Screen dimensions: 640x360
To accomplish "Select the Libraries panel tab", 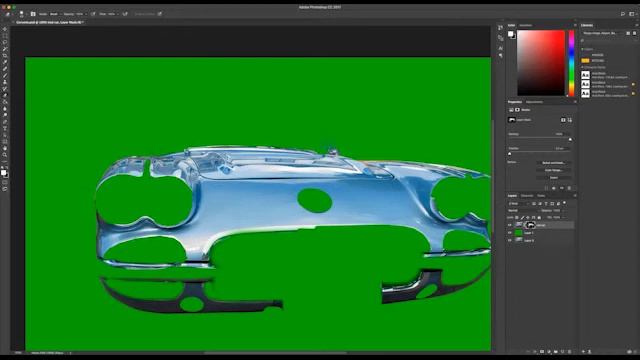I will (x=587, y=25).
